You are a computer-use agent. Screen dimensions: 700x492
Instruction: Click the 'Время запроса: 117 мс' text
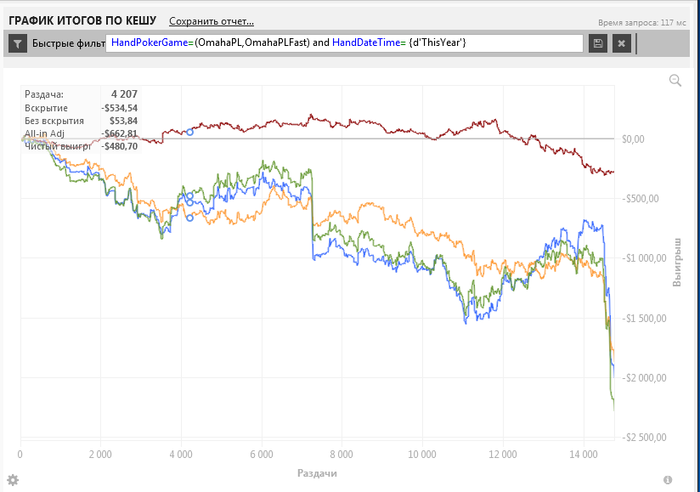[642, 22]
